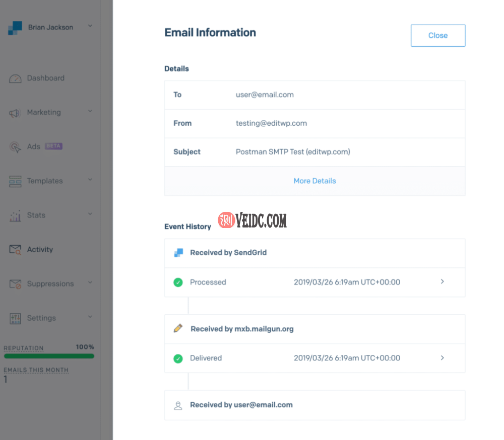Click the Activity envelope search icon

point(15,250)
